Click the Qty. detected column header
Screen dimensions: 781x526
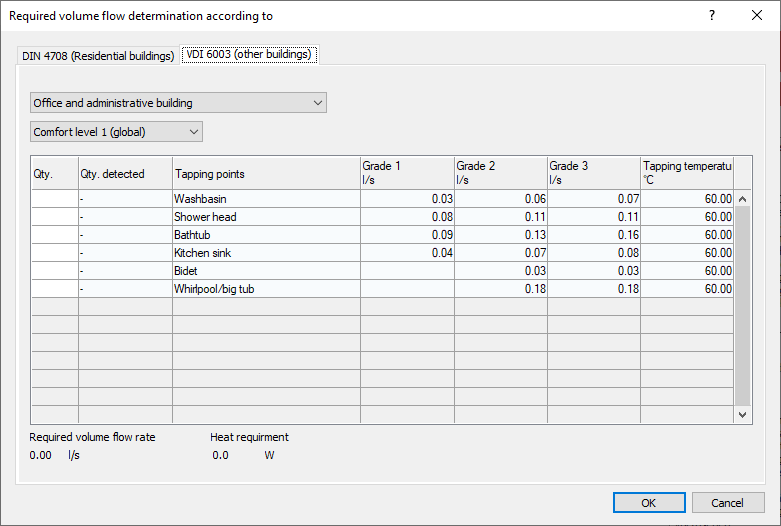coord(126,173)
